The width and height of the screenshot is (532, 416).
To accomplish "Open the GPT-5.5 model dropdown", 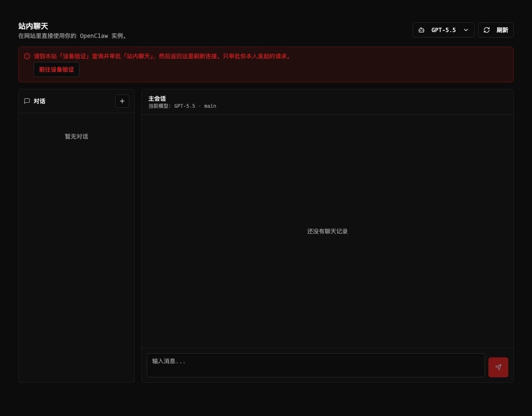I will (443, 30).
